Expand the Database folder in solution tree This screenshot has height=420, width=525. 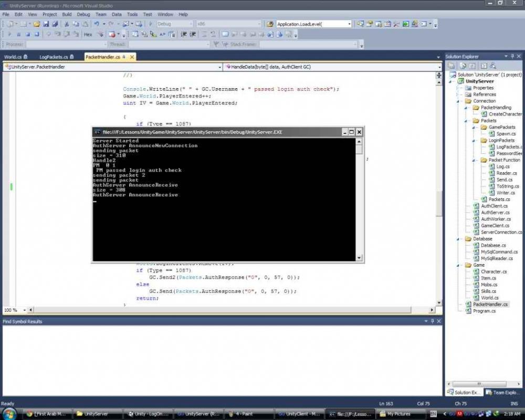pyautogui.click(x=459, y=239)
